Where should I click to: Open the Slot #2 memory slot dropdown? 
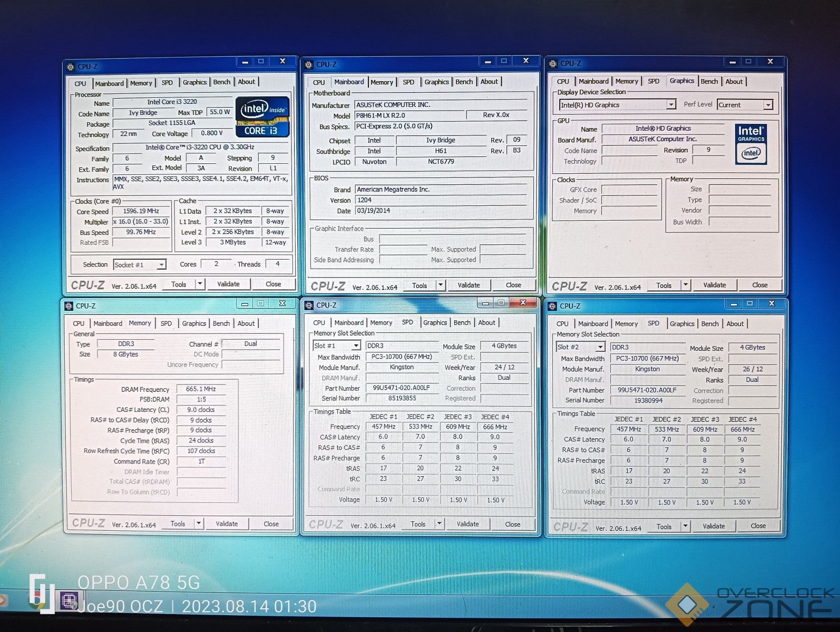[x=600, y=347]
